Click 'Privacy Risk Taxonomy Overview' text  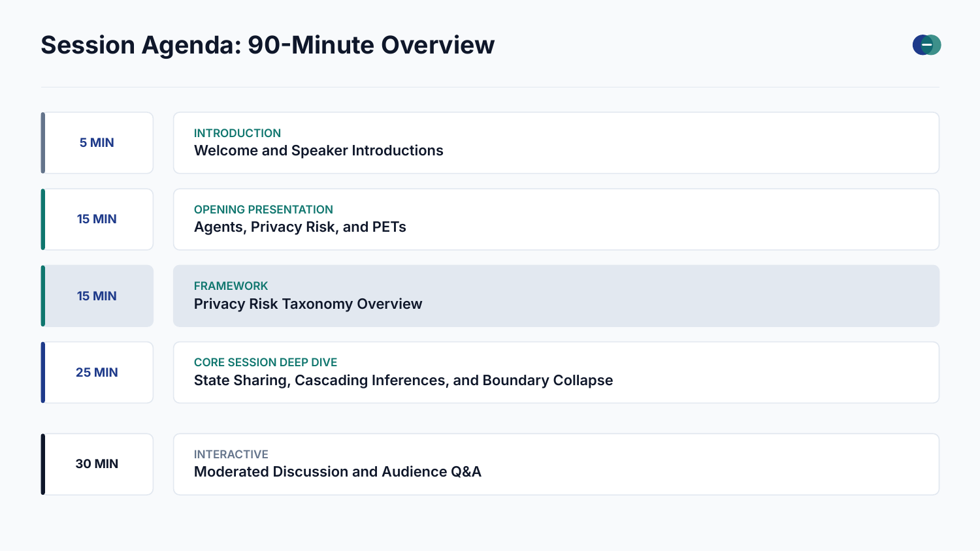click(x=308, y=304)
